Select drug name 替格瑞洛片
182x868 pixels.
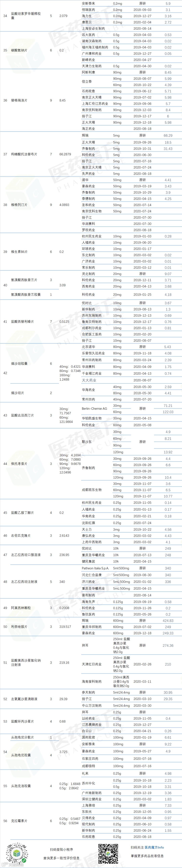click(19, 100)
